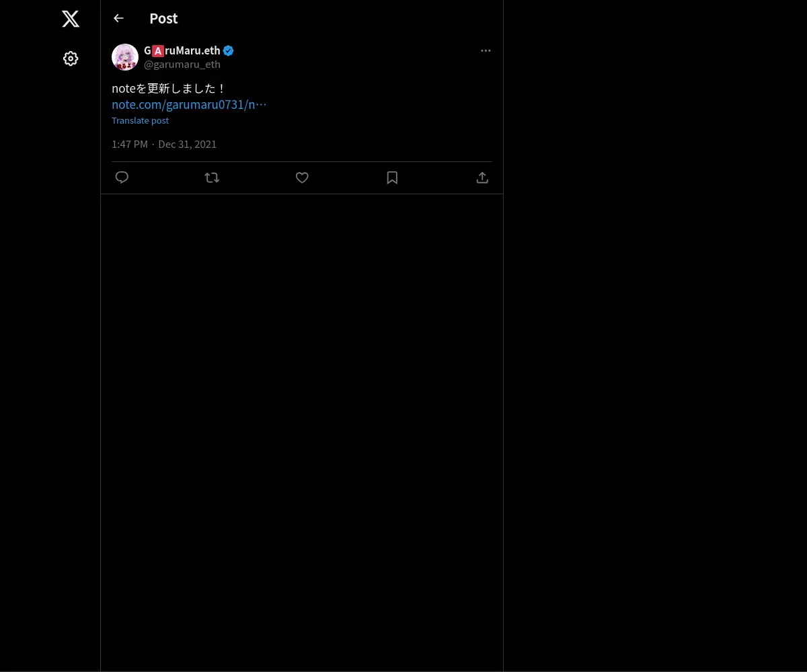Click the post text noteを更新しました！
Viewport: 807px width, 672px height.
(x=168, y=89)
